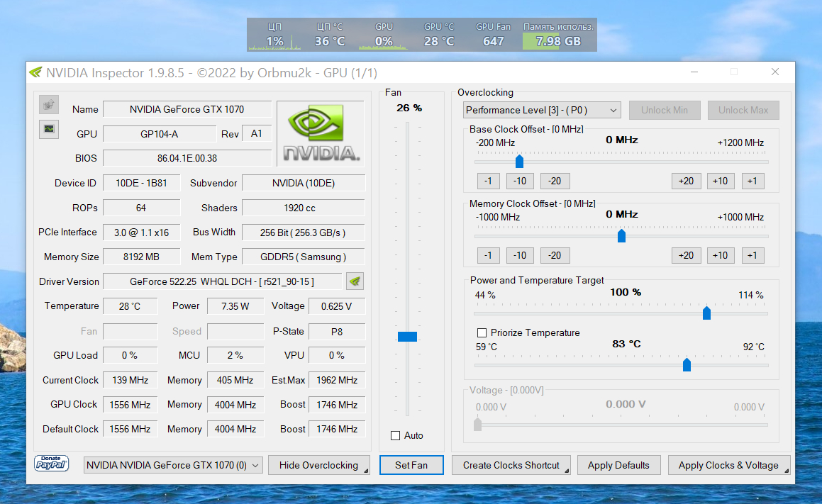Screen dimensions: 822x504
Task: Expand the GPU selector GTX 1070 (0) dropdown
Action: pos(173,465)
